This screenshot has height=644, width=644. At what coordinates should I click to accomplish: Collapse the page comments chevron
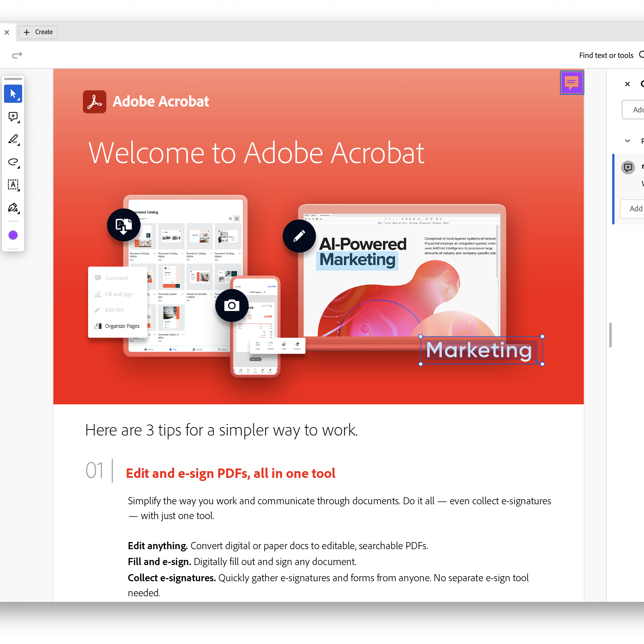click(627, 141)
